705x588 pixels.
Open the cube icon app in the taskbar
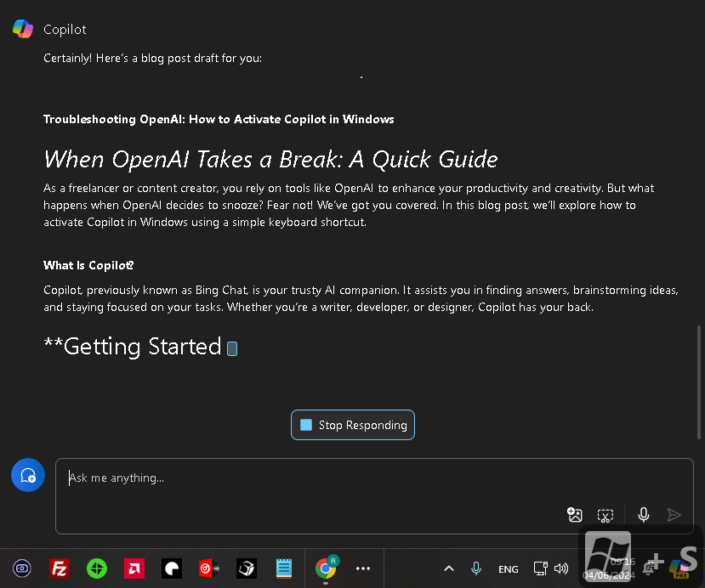(x=247, y=568)
